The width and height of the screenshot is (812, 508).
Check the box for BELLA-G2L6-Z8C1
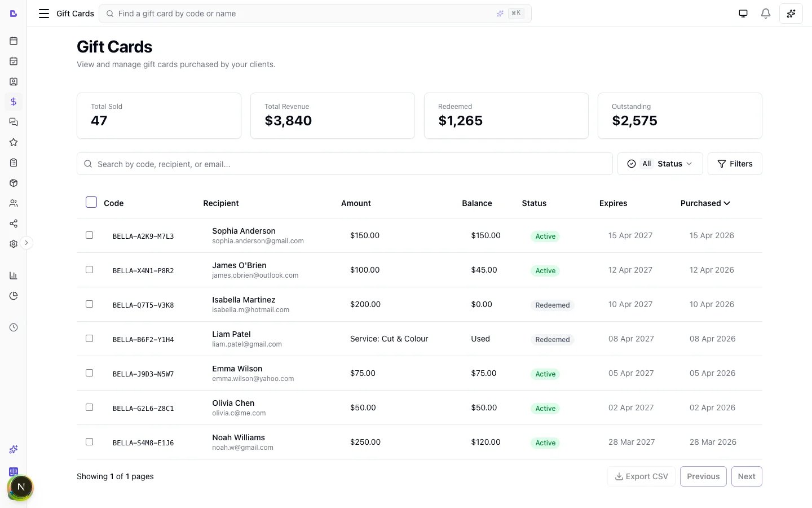coord(89,407)
